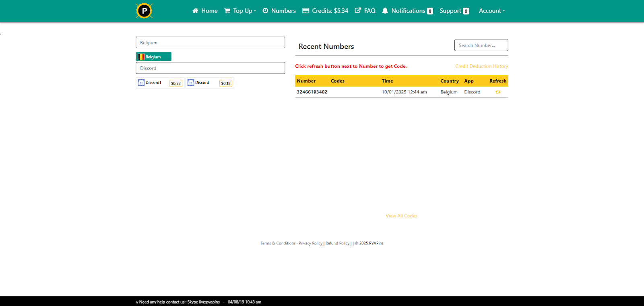Click the Recent Numbers heading
The width and height of the screenshot is (644, 306).
(326, 46)
